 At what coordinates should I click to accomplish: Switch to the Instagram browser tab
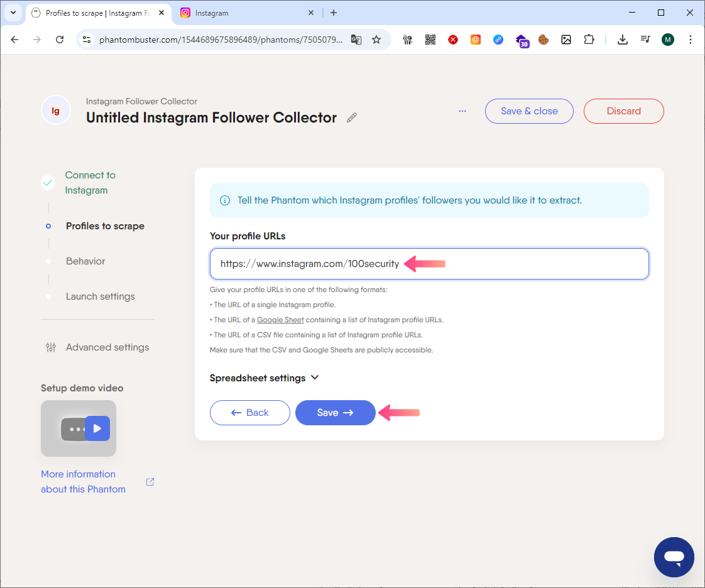246,13
